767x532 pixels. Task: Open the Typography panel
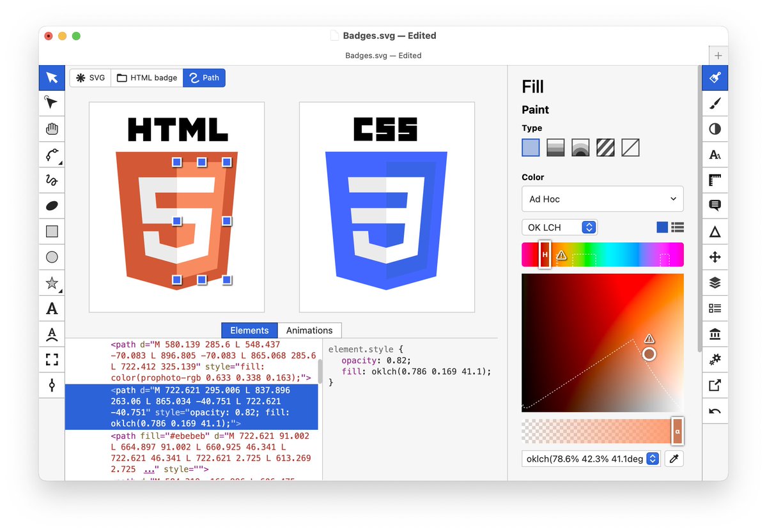[x=715, y=155]
